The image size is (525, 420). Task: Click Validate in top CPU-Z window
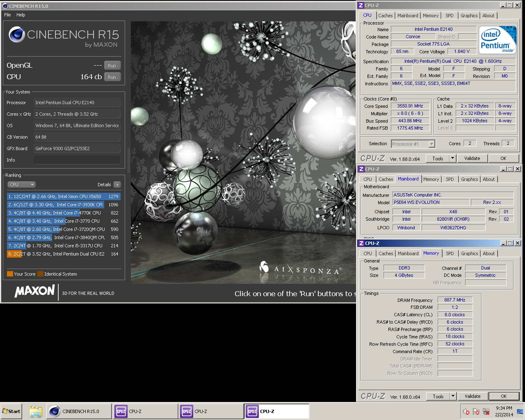(x=472, y=158)
